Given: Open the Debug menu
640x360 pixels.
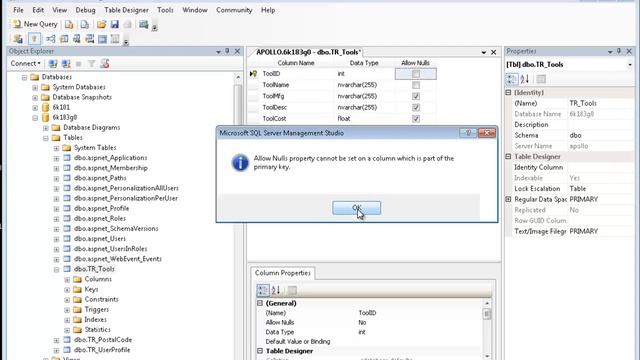Looking at the screenshot, I should (85, 10).
